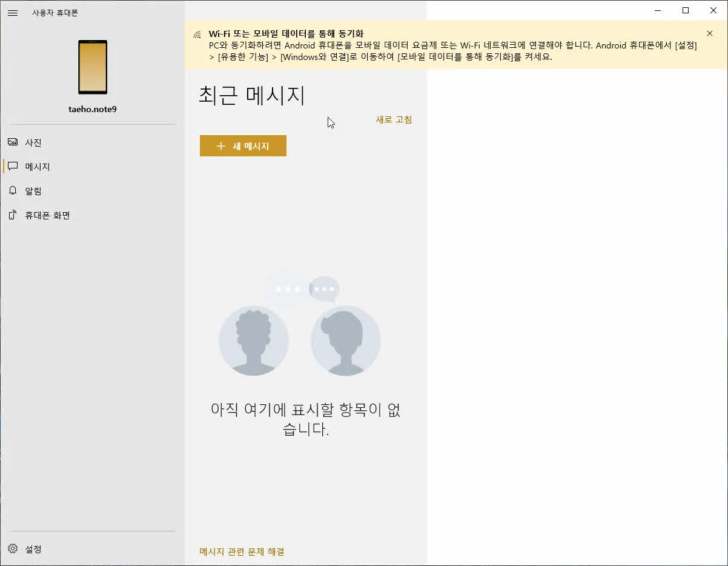Open 알림 via the bell icon
This screenshot has width=728, height=566.
[x=13, y=190]
